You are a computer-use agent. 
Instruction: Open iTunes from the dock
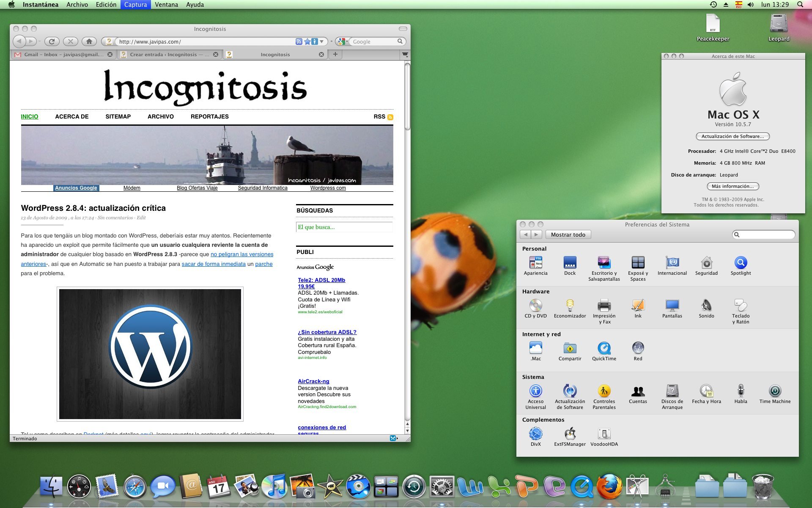(x=274, y=486)
